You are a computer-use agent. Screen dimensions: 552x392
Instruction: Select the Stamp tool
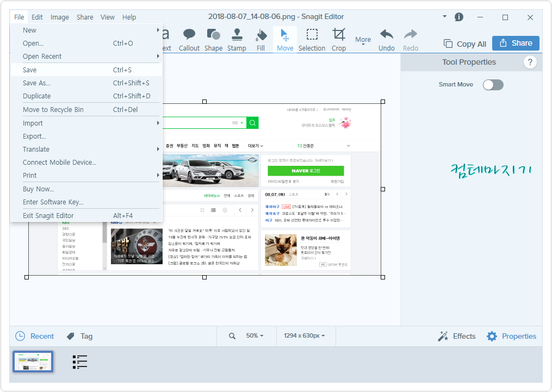(237, 40)
